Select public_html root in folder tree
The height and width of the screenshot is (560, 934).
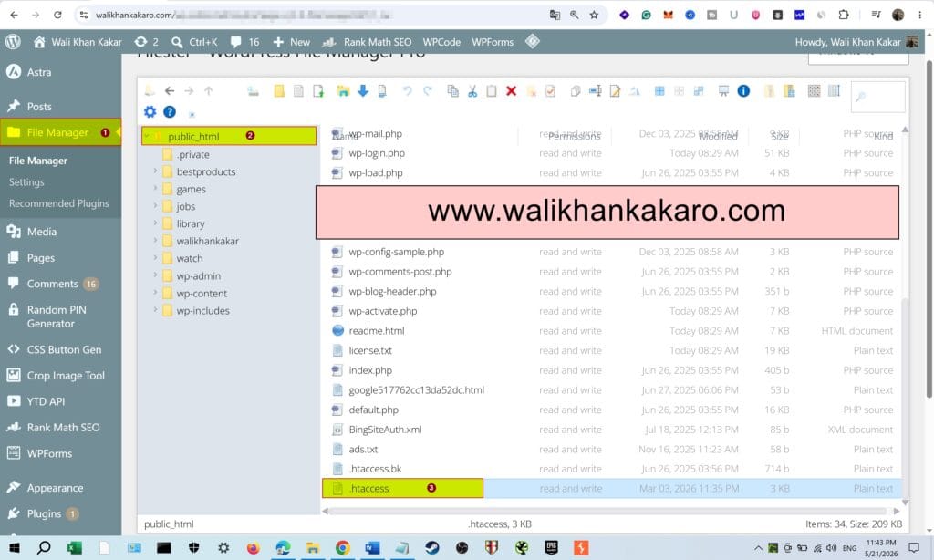coord(229,136)
